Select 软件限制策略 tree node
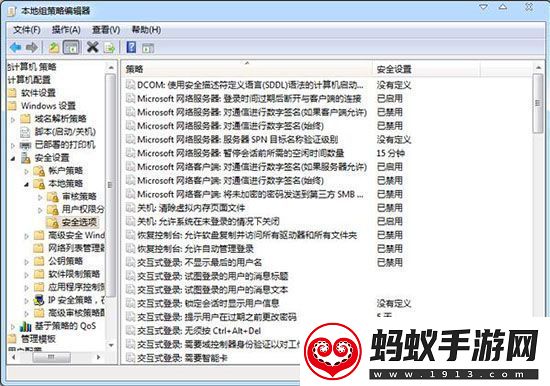The image size is (550, 386). point(74,274)
